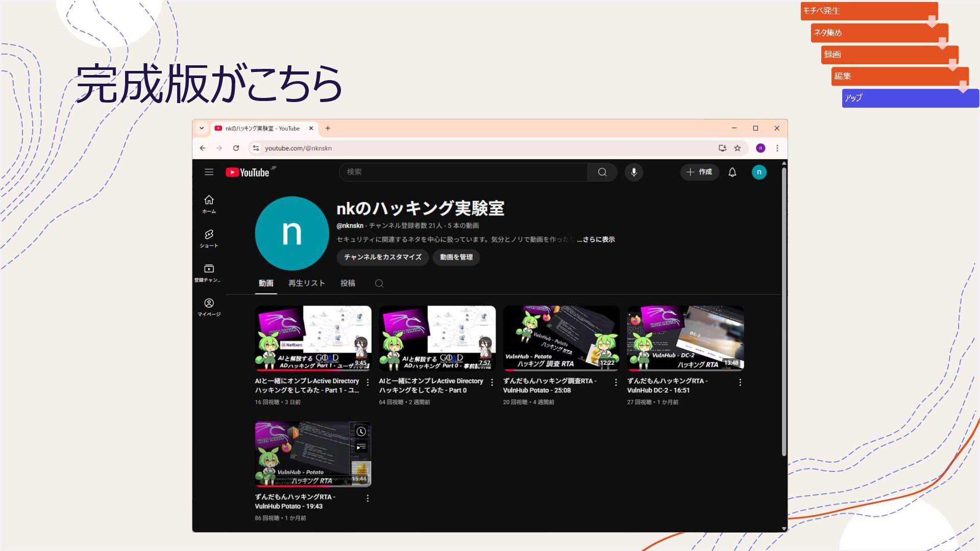980x551 pixels.
Task: Search within channel using magnifier icon
Action: [x=379, y=284]
